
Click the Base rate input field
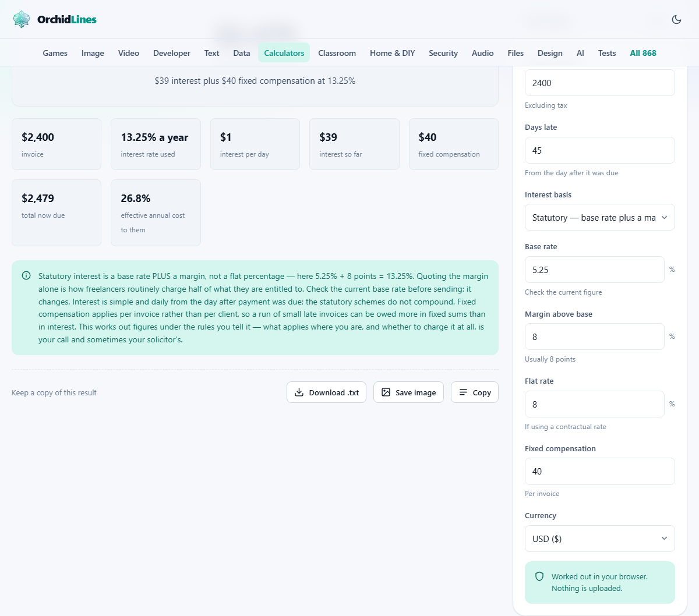(x=594, y=270)
